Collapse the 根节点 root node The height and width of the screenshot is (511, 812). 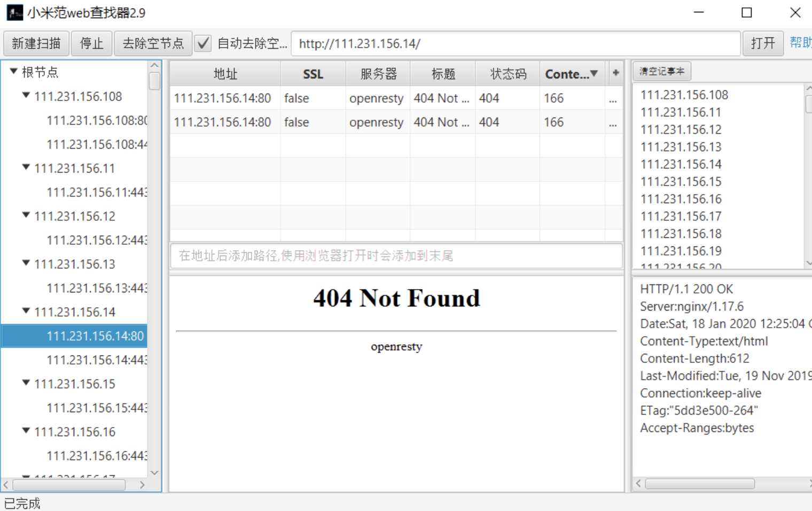coord(14,71)
